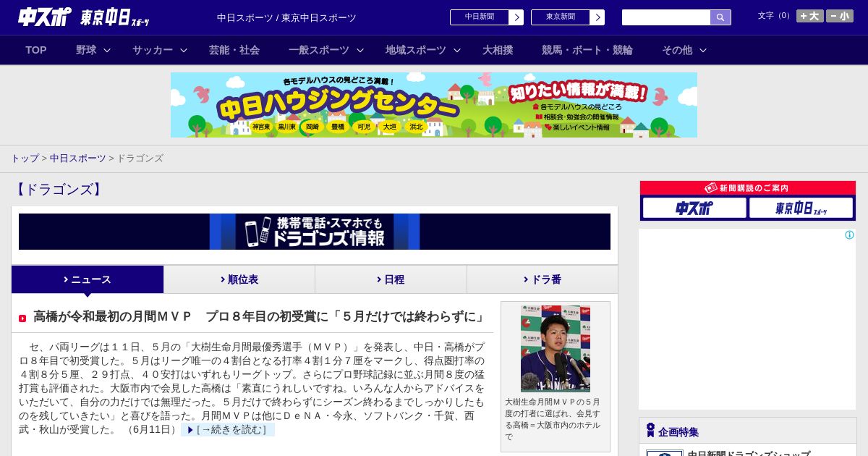This screenshot has width=868, height=456.
Task: Select the 順位表 tab
Action: (239, 279)
